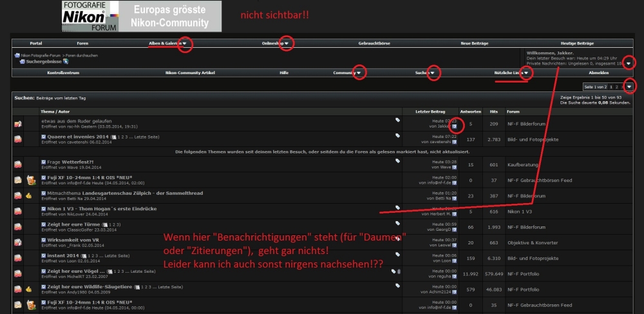Click the tag icon on 'Quaere et invenies 2014' row

click(x=397, y=135)
